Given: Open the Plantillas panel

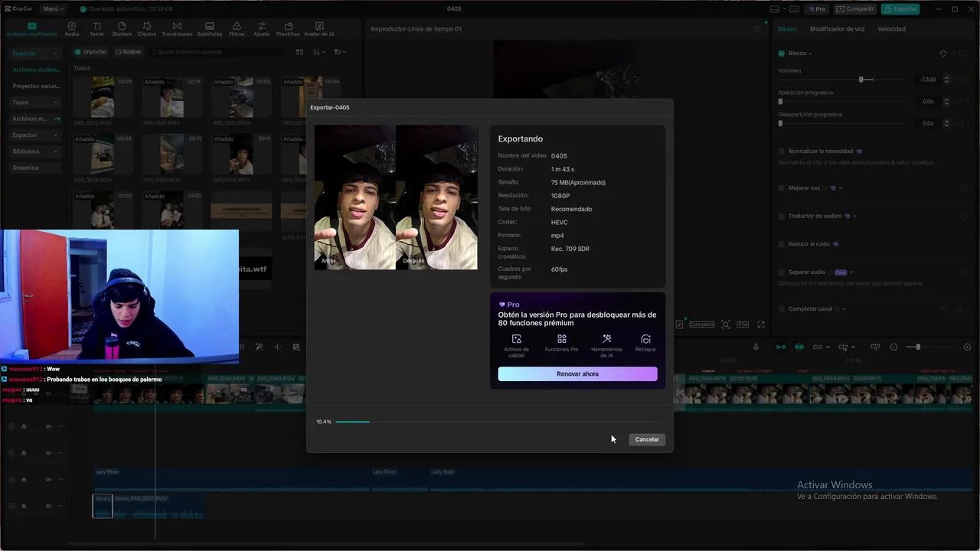Looking at the screenshot, I should tap(288, 29).
